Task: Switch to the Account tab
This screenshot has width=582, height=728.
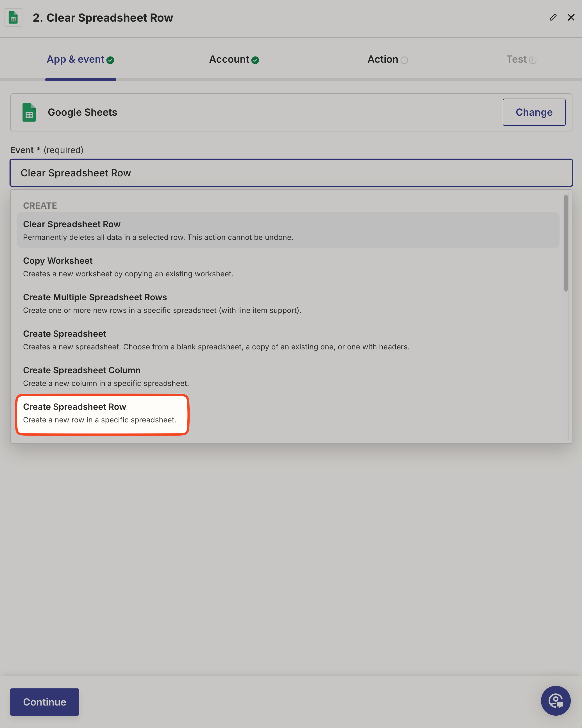Action: (x=229, y=60)
